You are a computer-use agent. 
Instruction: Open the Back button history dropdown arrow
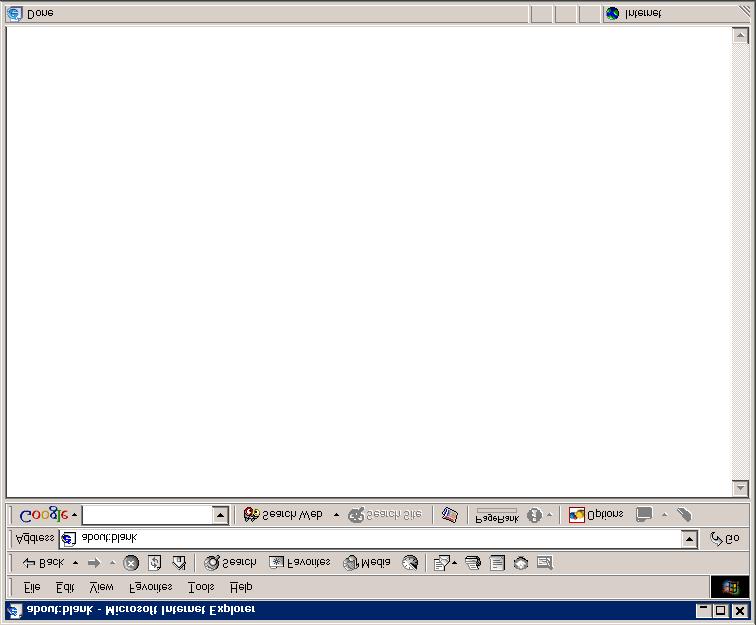pos(75,562)
